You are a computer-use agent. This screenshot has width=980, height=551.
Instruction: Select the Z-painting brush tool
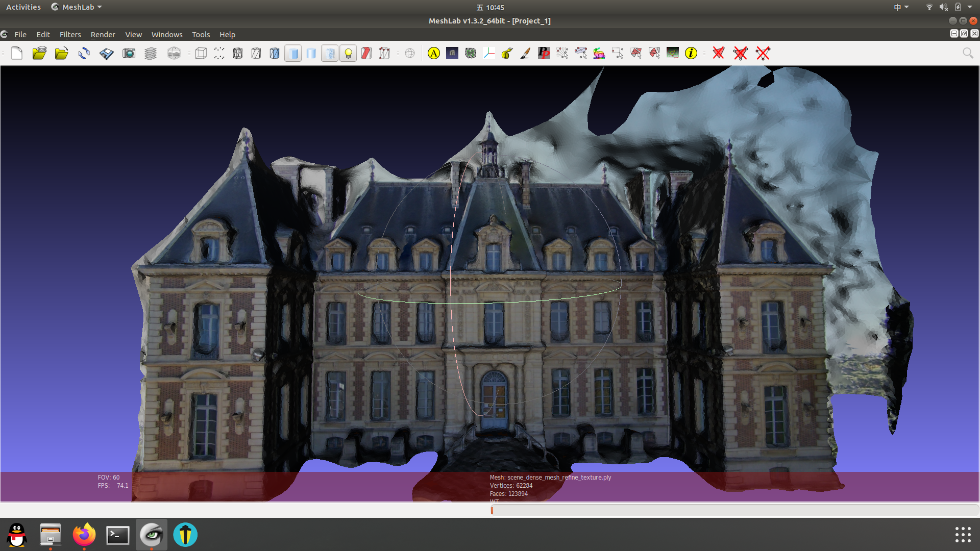tap(526, 53)
